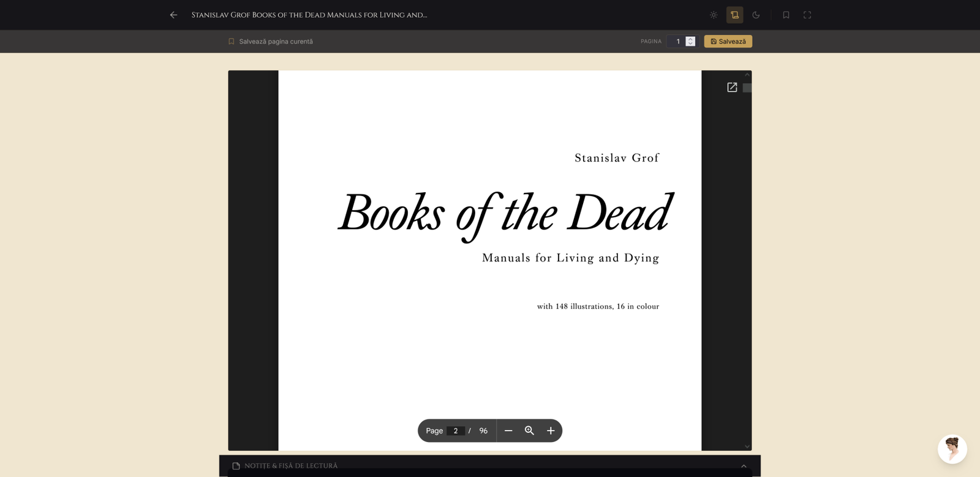Image resolution: width=980 pixels, height=477 pixels.
Task: Click the author name "Stanislav Grof" on the page
Action: pos(617,158)
